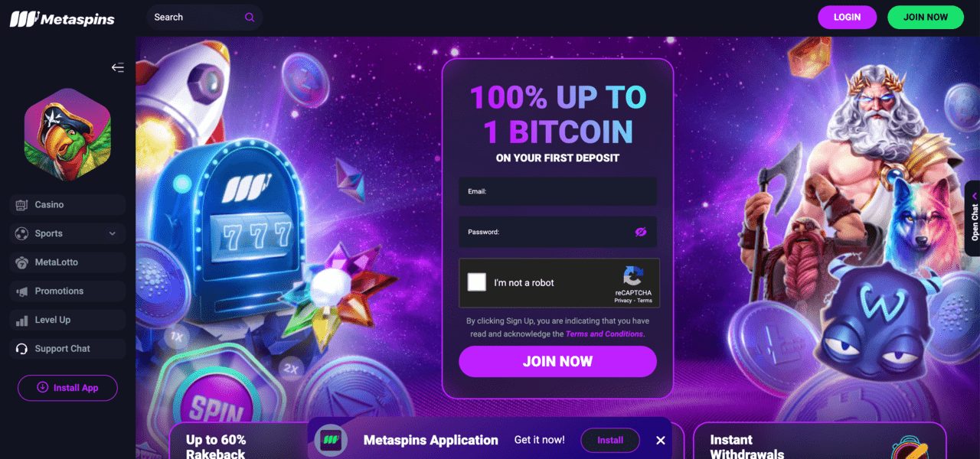Click the Level Up chart icon
This screenshot has height=459, width=980.
[21, 320]
